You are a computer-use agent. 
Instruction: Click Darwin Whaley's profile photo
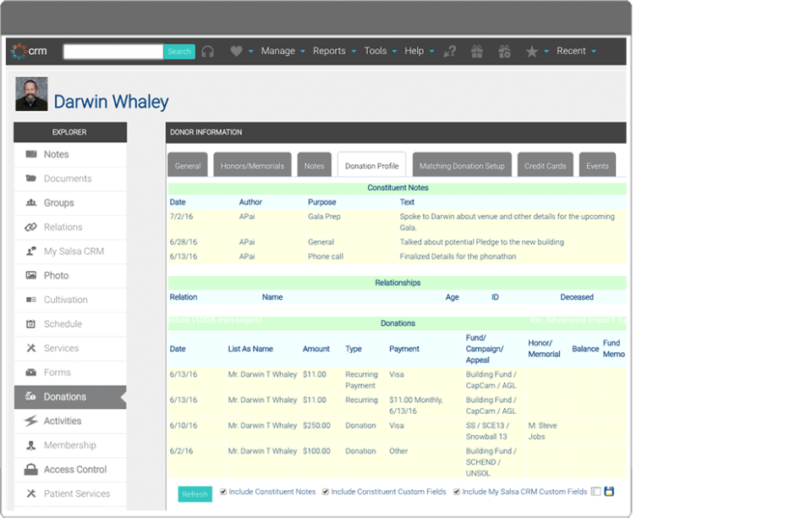coord(31,94)
